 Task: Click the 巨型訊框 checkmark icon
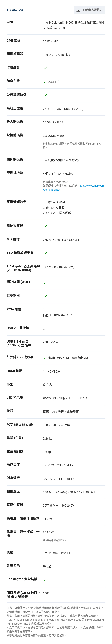[45, 296]
